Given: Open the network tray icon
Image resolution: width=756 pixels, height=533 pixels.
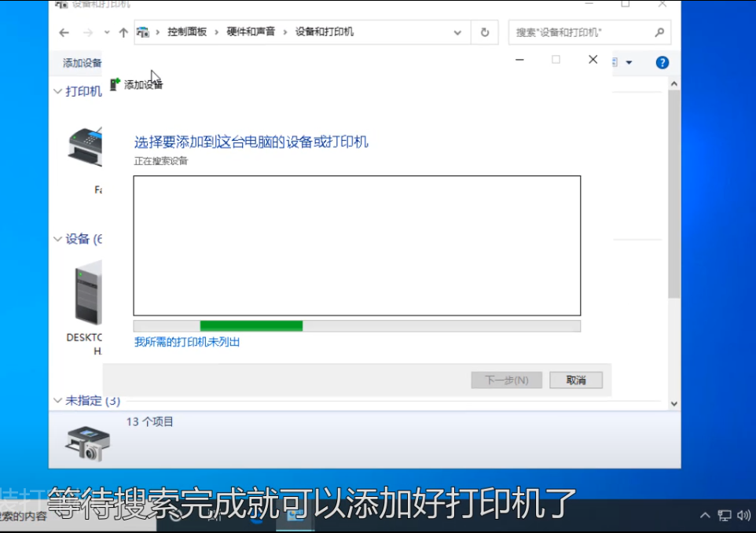Looking at the screenshot, I should click(x=725, y=516).
